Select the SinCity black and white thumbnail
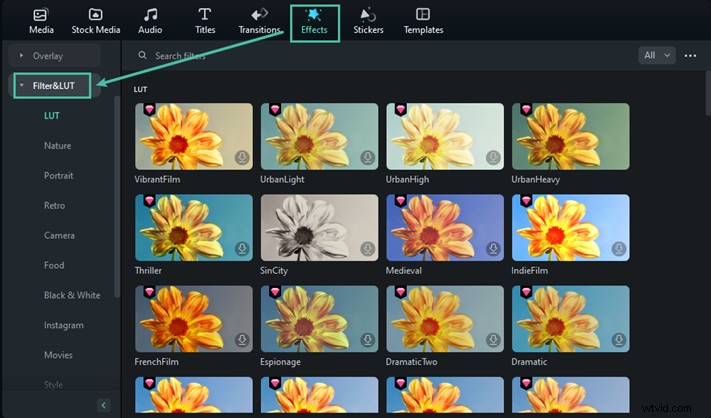The height and width of the screenshot is (418, 711). (320, 228)
